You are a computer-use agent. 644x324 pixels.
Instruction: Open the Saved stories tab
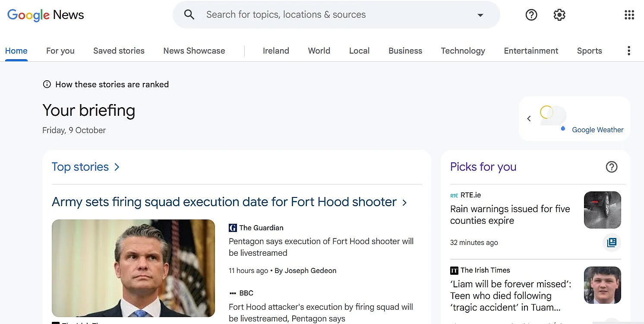[119, 51]
